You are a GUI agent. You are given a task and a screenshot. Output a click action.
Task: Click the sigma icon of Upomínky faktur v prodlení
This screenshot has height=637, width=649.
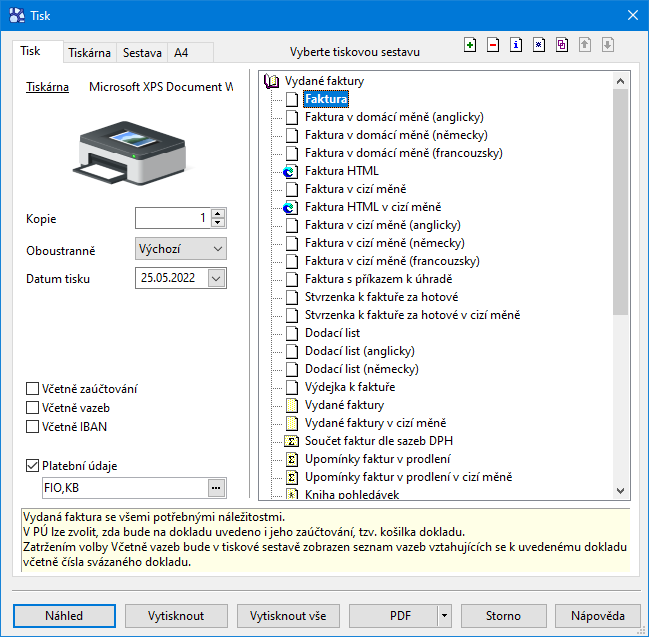(291, 459)
